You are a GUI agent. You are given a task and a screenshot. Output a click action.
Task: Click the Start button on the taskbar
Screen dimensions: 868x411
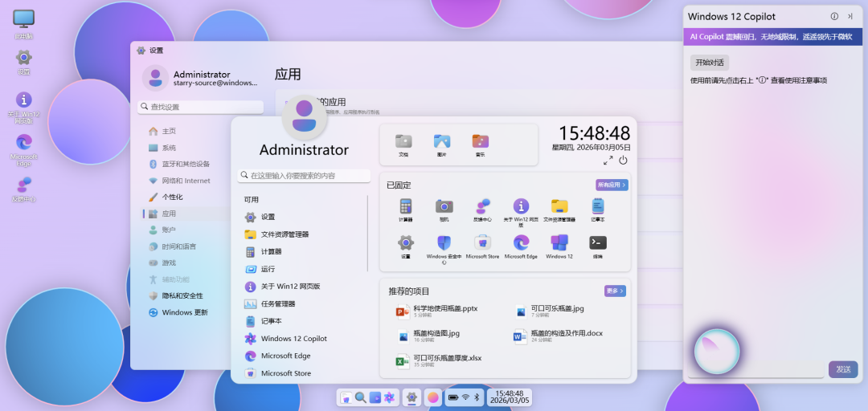click(346, 397)
